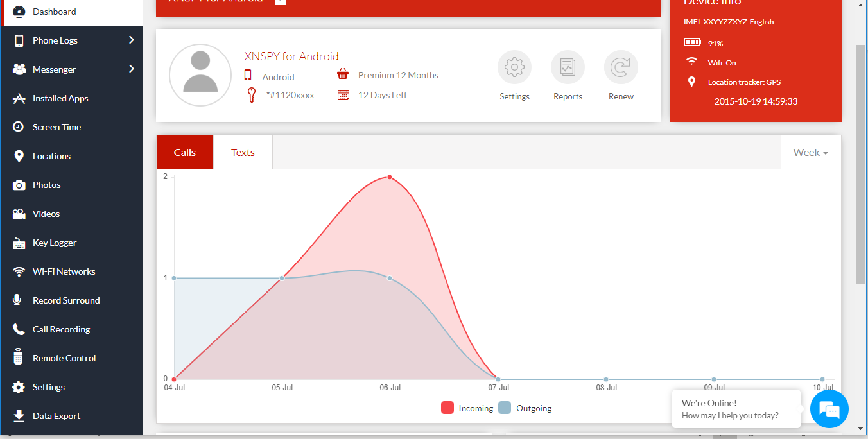Open the live chat bubble icon
The image size is (868, 439).
coord(829,409)
